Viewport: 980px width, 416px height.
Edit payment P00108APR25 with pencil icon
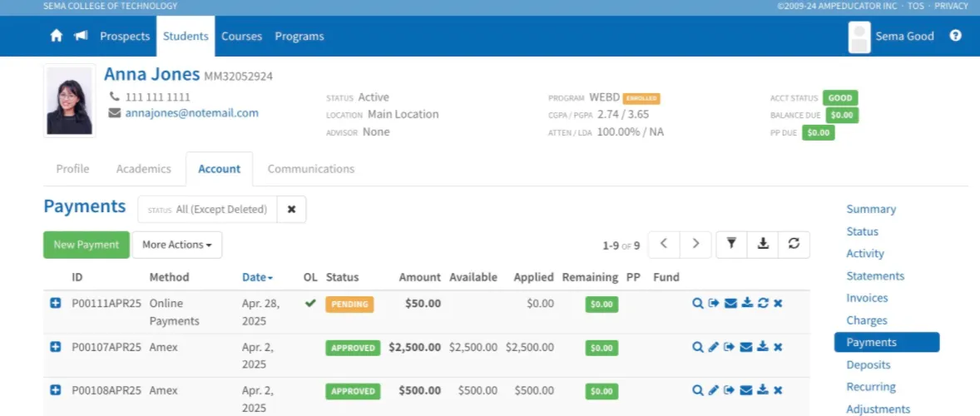(715, 390)
